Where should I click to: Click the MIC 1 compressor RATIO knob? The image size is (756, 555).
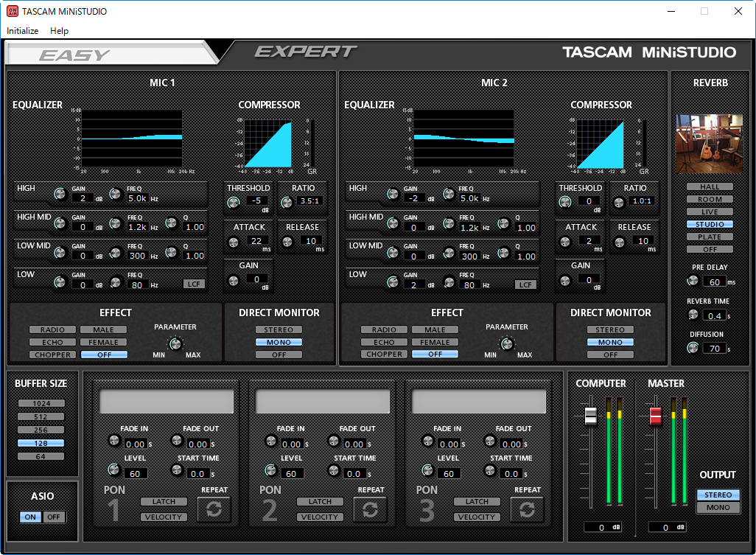tap(287, 203)
